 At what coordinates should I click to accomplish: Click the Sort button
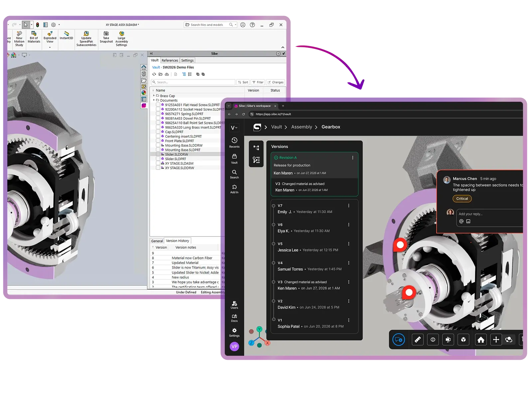[243, 82]
